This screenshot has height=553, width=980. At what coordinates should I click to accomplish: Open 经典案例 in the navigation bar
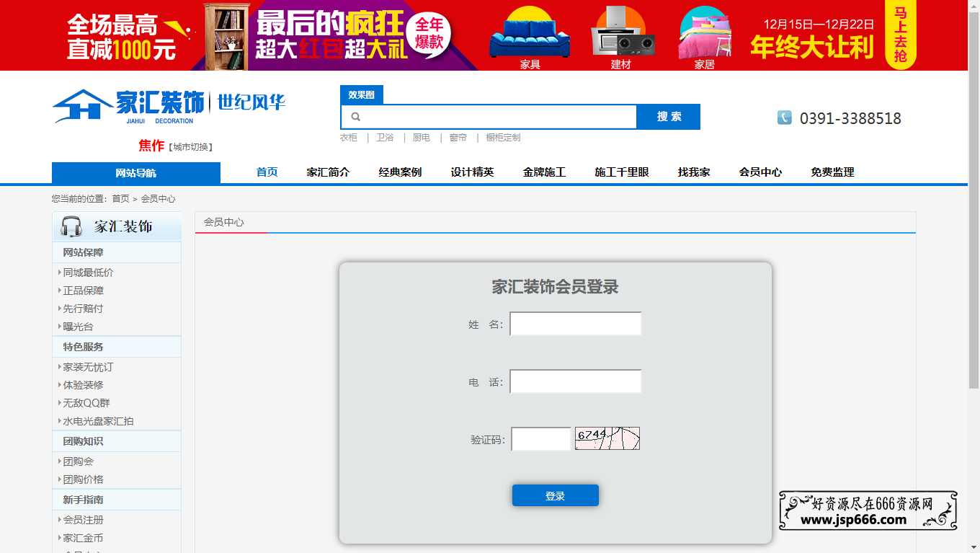point(400,172)
